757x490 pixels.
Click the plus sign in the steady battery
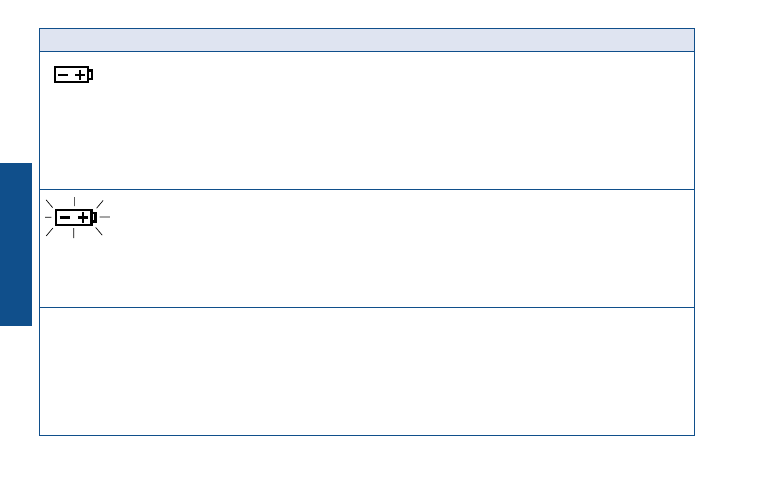click(80, 75)
